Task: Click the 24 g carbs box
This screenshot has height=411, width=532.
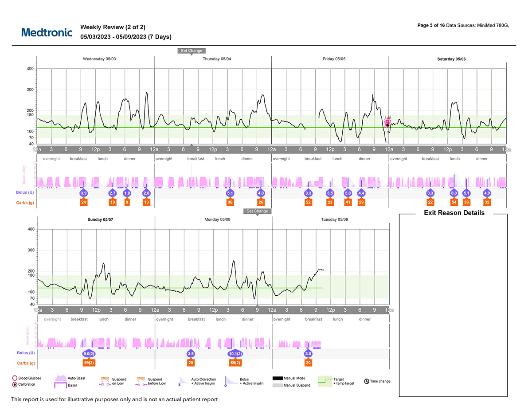Action: click(x=83, y=203)
